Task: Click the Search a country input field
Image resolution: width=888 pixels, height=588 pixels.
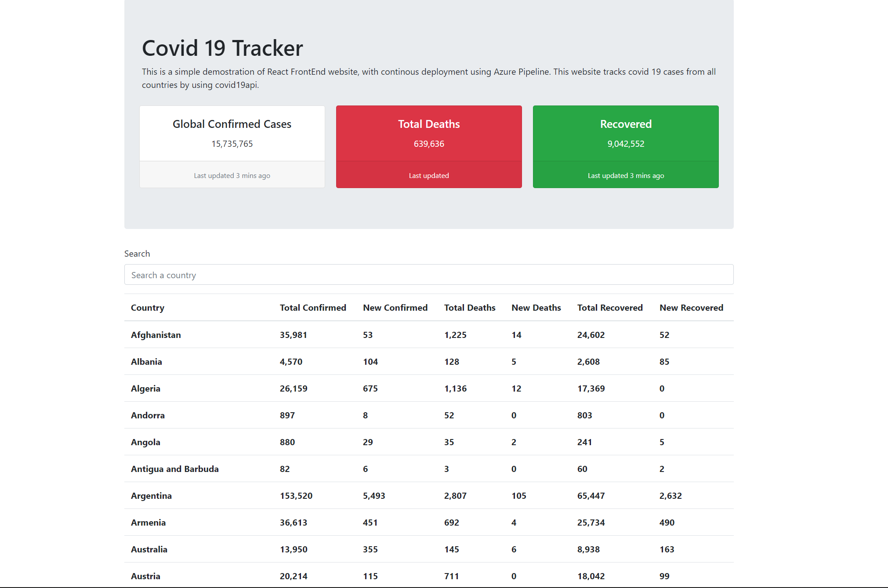Action: point(428,275)
